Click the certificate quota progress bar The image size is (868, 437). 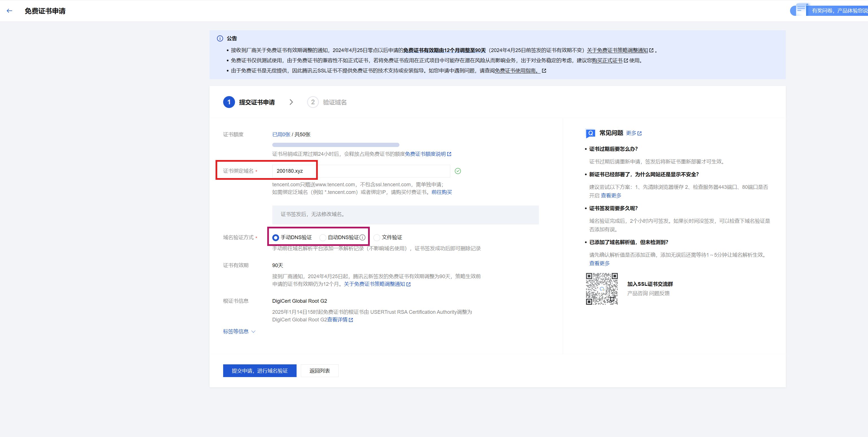(x=335, y=144)
